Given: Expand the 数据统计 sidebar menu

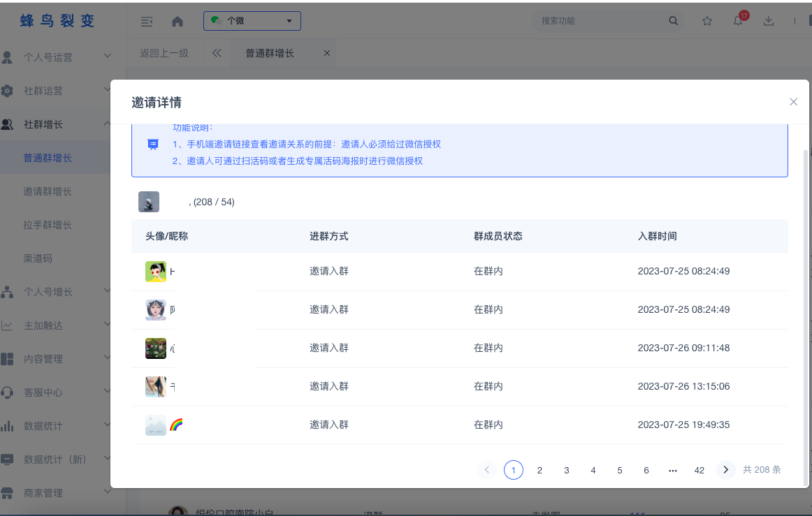Looking at the screenshot, I should point(56,426).
